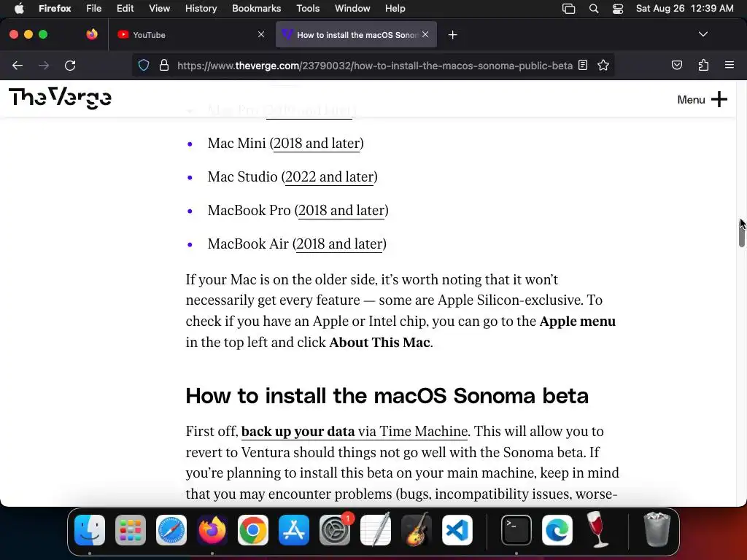
Task: Show site security padlock details
Action: pyautogui.click(x=164, y=65)
